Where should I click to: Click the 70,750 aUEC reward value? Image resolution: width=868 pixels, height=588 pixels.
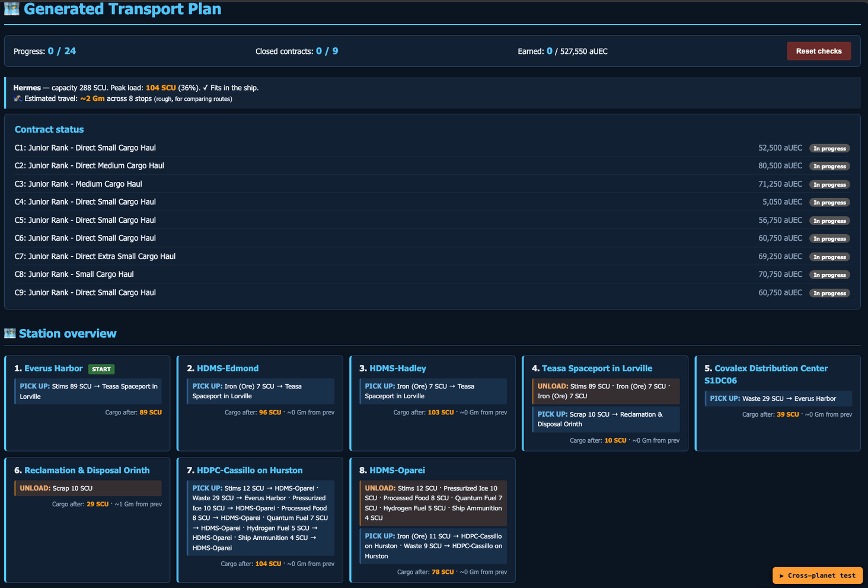click(x=780, y=274)
